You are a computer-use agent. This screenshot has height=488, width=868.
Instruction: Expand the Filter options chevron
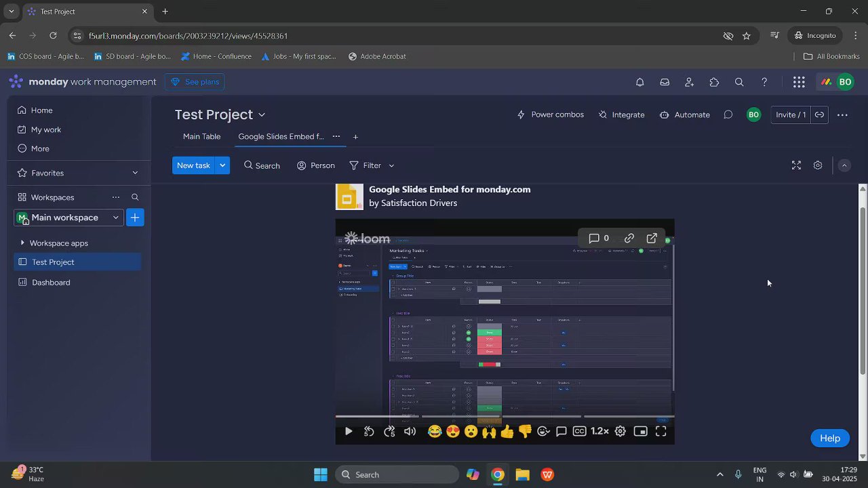click(x=391, y=166)
